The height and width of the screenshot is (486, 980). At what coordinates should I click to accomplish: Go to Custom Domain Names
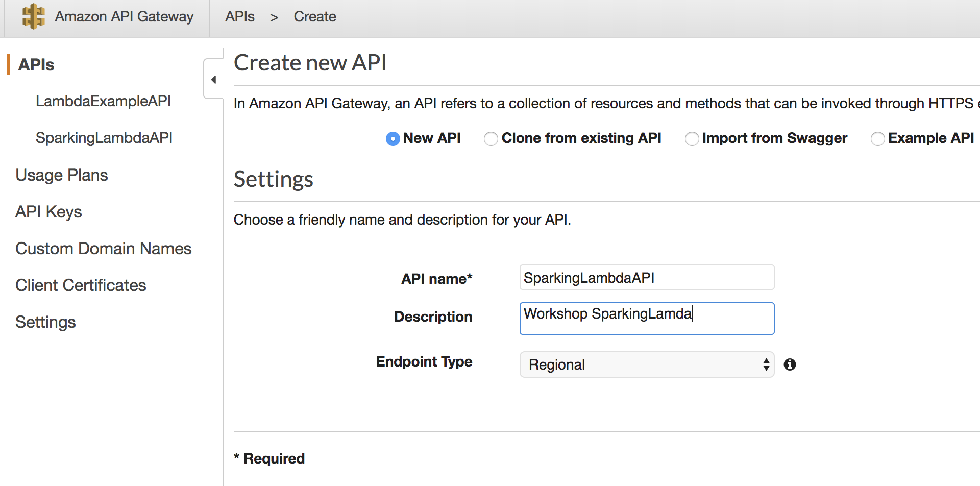coord(104,249)
